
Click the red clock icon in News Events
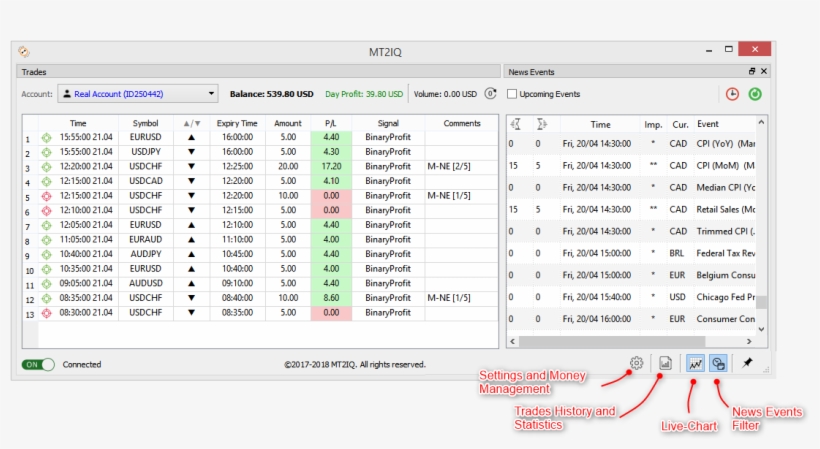(732, 94)
